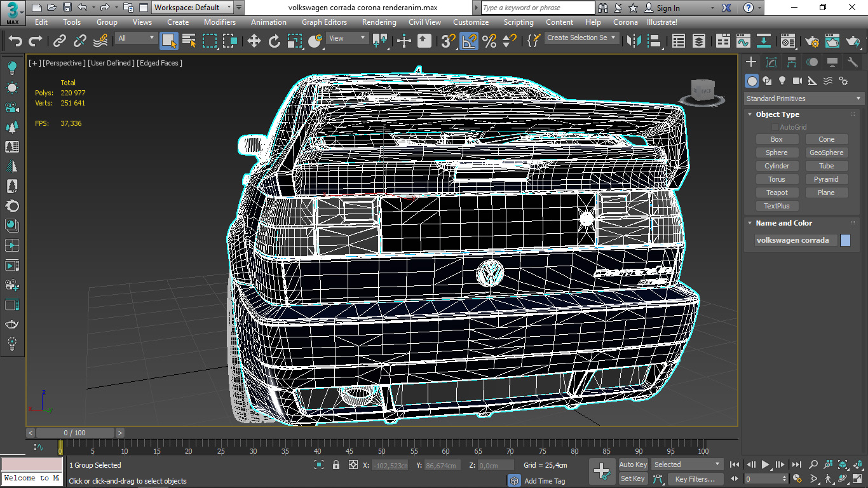Viewport: 868px width, 488px height.
Task: Click the Orbit viewport navigation icon
Action: pos(843,479)
